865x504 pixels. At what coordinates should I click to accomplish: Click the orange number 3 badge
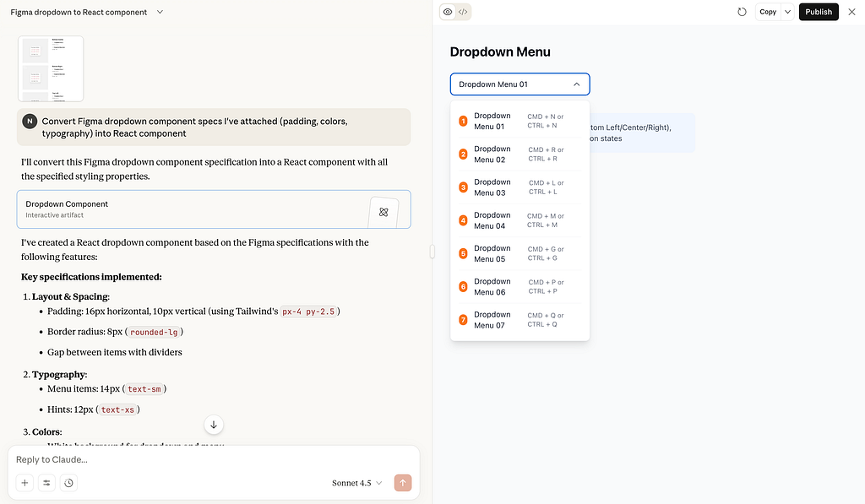pyautogui.click(x=463, y=187)
